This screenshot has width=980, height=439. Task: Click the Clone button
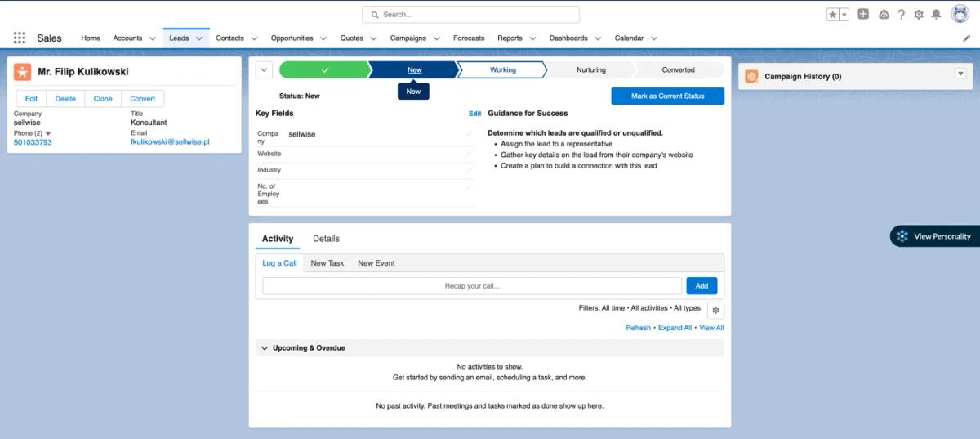103,98
